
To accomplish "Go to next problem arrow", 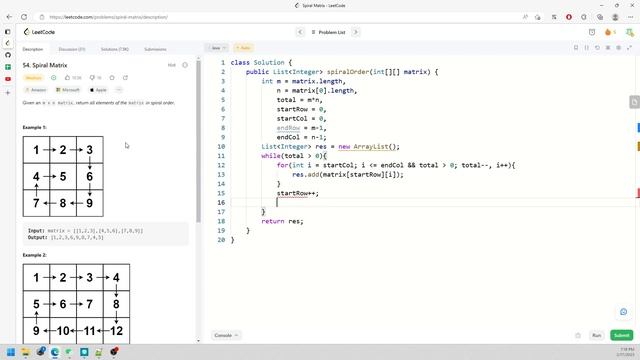I will pos(355,32).
